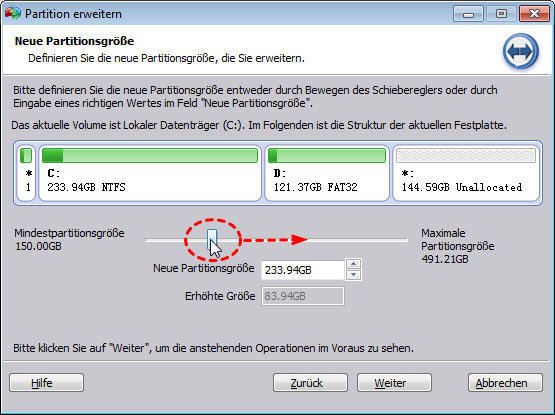The image size is (555, 415).
Task: Proceed by clicking the Weiter button
Action: click(394, 383)
